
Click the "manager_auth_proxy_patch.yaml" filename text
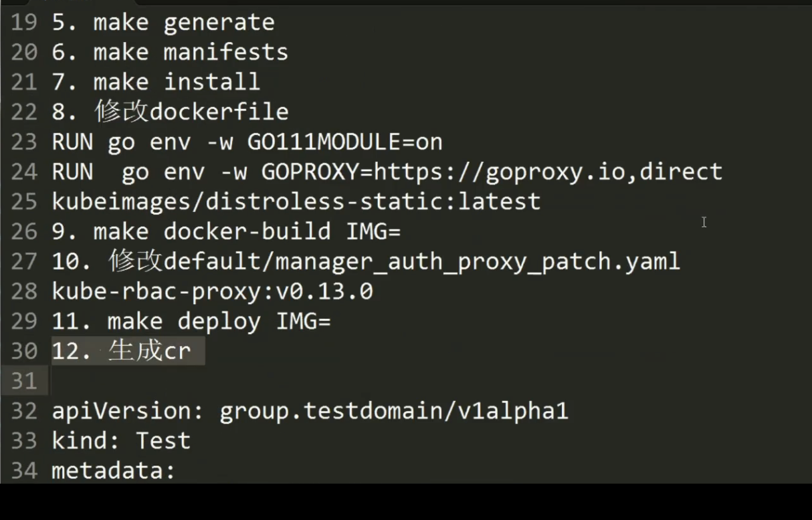[x=478, y=261]
